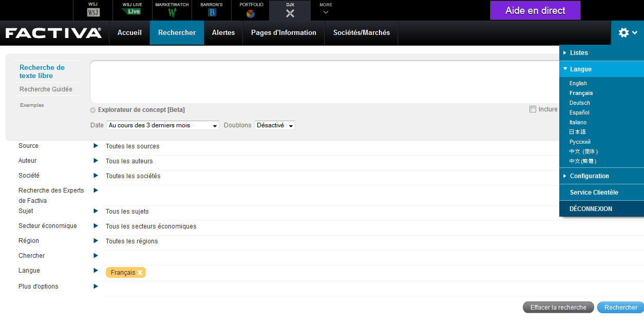The width and height of the screenshot is (644, 325).
Task: Open the Sociétés/Marchés tab
Action: point(362,32)
